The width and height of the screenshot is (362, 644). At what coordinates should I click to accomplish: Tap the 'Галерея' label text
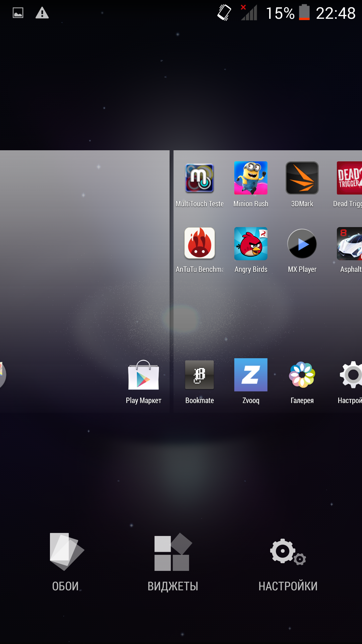click(302, 400)
